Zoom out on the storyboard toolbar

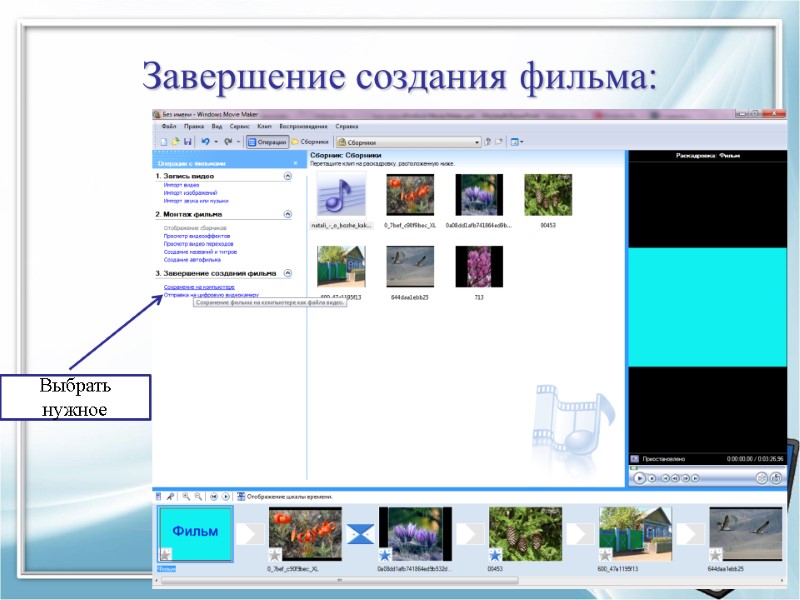coord(198,496)
